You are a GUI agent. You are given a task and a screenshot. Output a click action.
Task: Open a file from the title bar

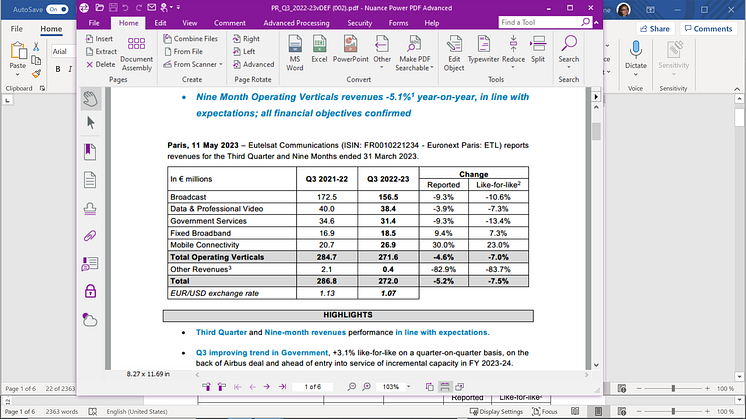(99, 8)
